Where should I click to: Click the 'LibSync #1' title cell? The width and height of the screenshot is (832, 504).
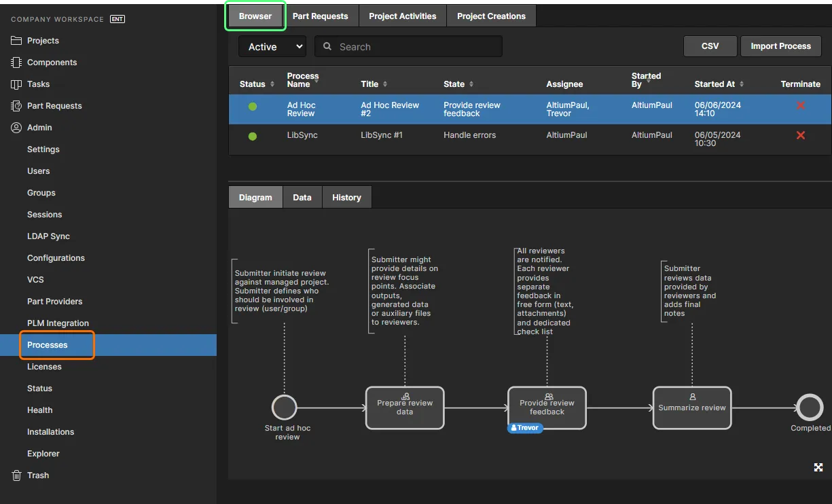pyautogui.click(x=382, y=135)
